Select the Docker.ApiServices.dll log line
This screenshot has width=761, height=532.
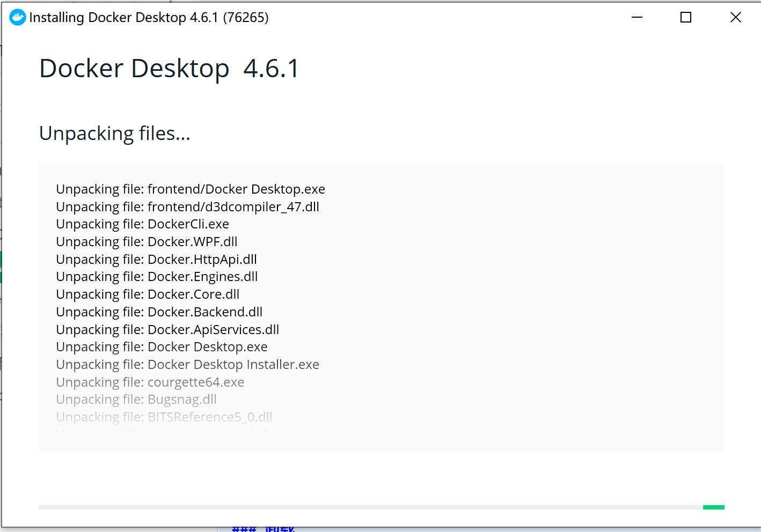point(167,330)
